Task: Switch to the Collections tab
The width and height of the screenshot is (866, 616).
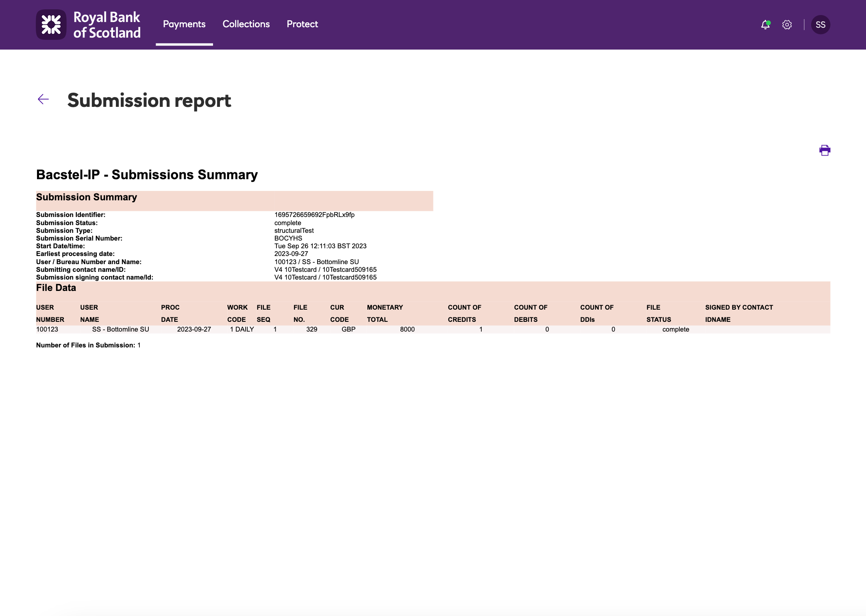Action: (246, 24)
